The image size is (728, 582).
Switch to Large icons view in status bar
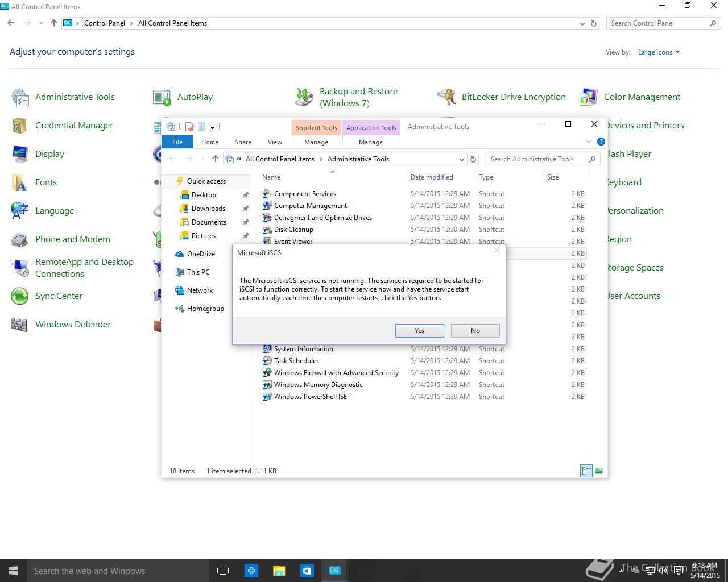[x=598, y=471]
